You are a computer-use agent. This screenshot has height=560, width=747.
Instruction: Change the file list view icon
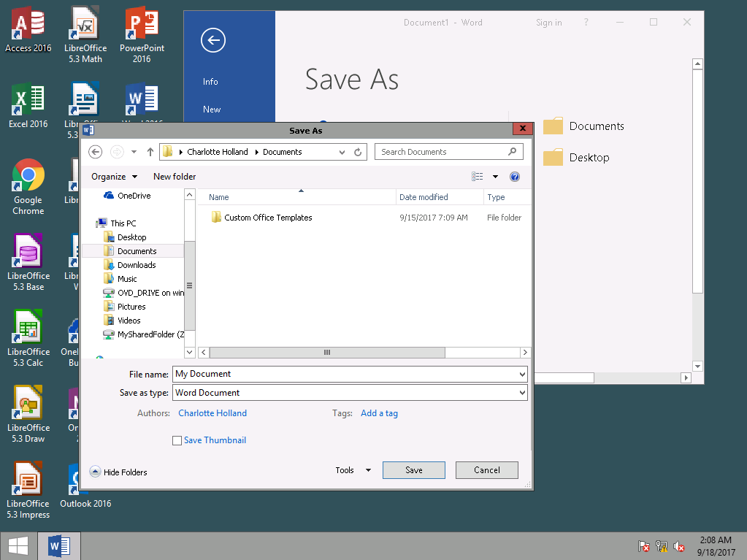click(477, 176)
